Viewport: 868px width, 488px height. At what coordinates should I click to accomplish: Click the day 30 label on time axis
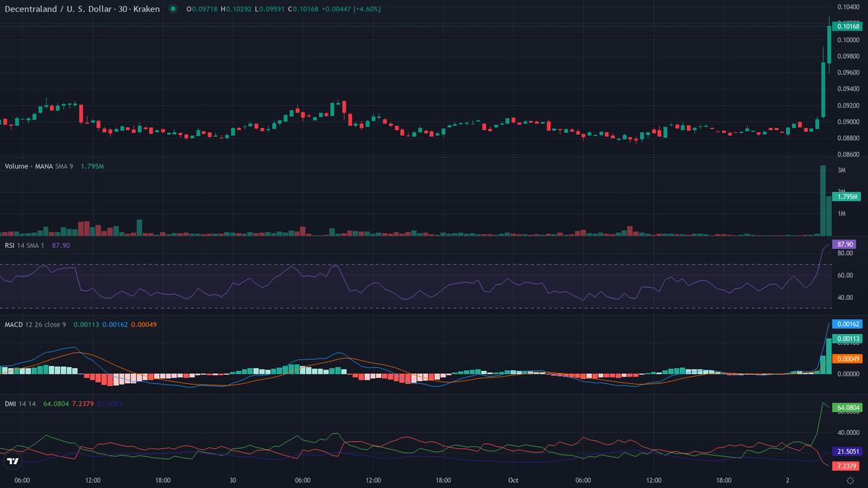(233, 480)
